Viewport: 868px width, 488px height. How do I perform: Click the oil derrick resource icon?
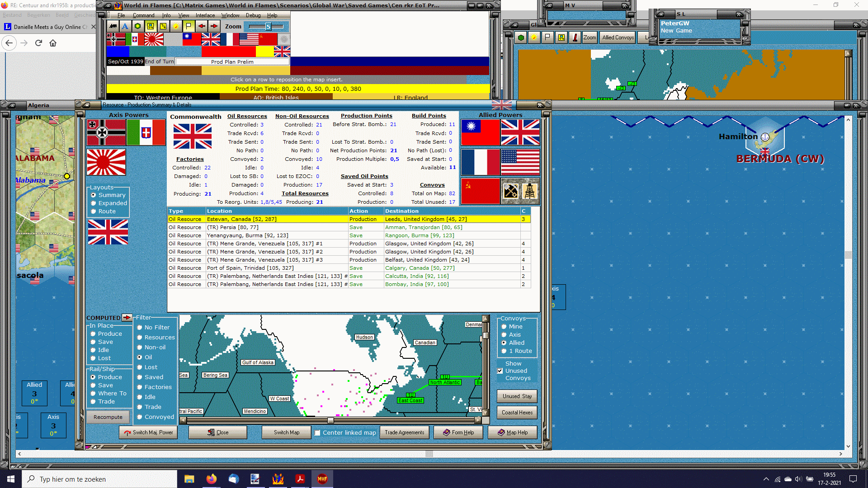(x=530, y=191)
